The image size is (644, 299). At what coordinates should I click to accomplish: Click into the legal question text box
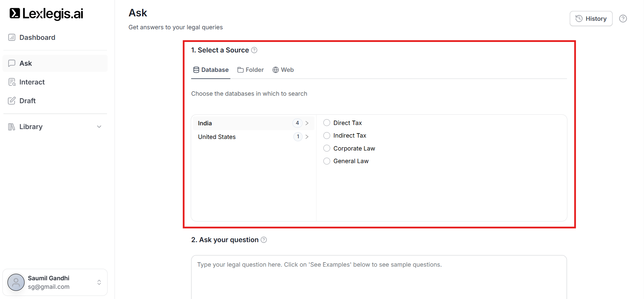[379, 276]
